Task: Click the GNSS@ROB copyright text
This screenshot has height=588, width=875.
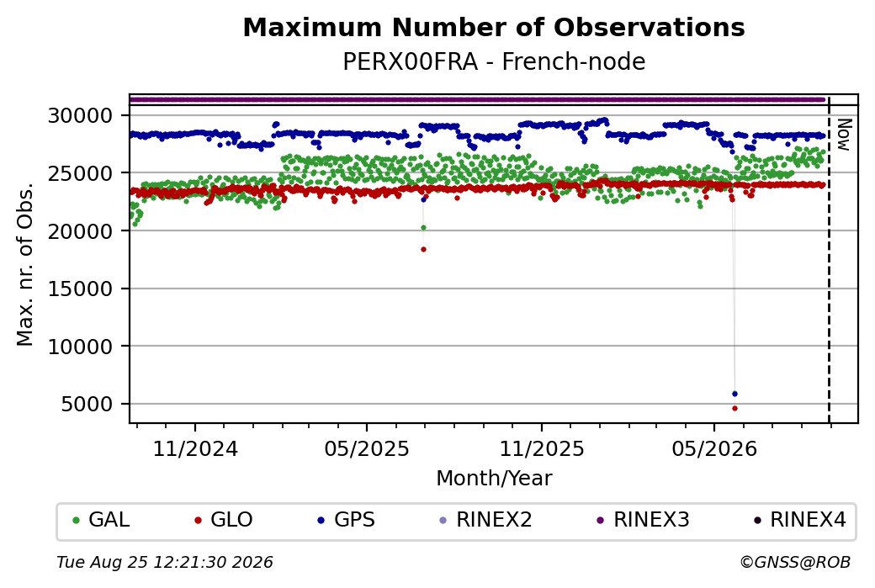Action: click(795, 562)
